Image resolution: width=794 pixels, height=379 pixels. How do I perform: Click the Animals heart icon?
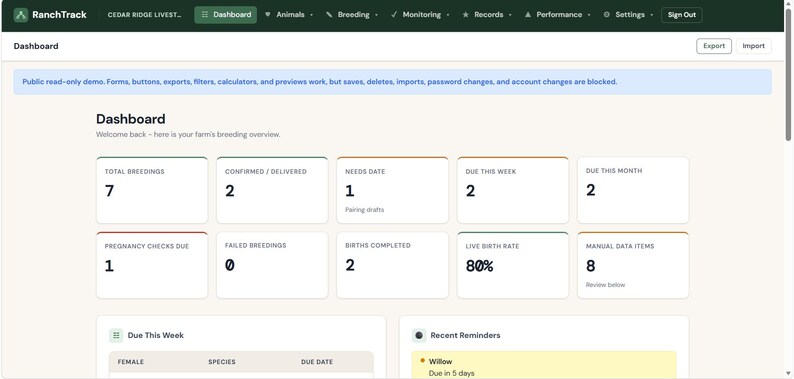click(267, 15)
